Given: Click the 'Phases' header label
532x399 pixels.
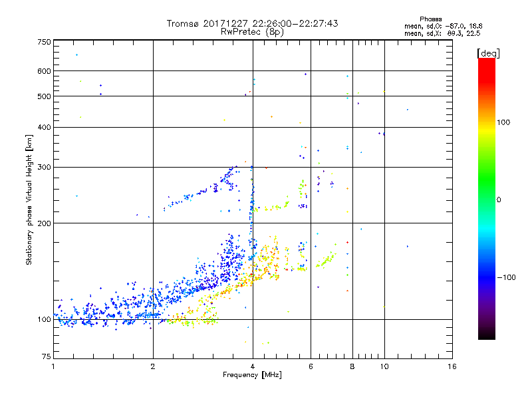Looking at the screenshot, I should pyautogui.click(x=430, y=19).
